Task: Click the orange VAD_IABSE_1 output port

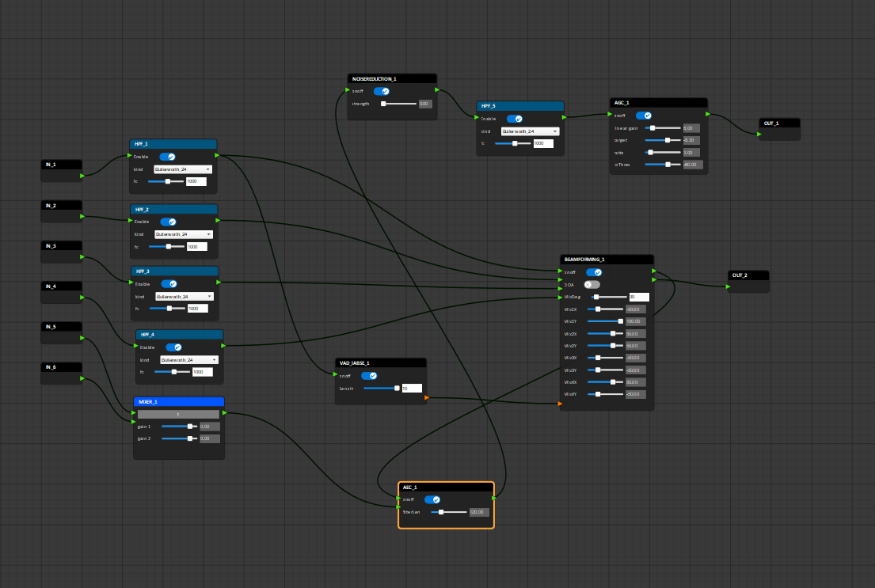Action: tap(427, 398)
